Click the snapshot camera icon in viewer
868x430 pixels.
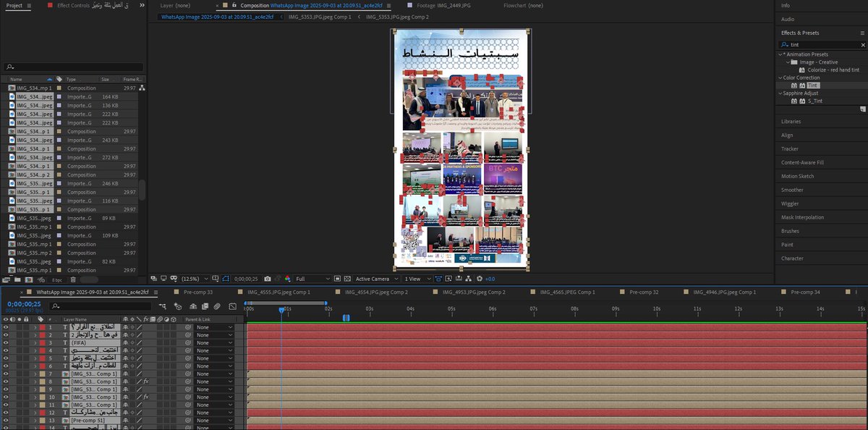[x=268, y=279]
